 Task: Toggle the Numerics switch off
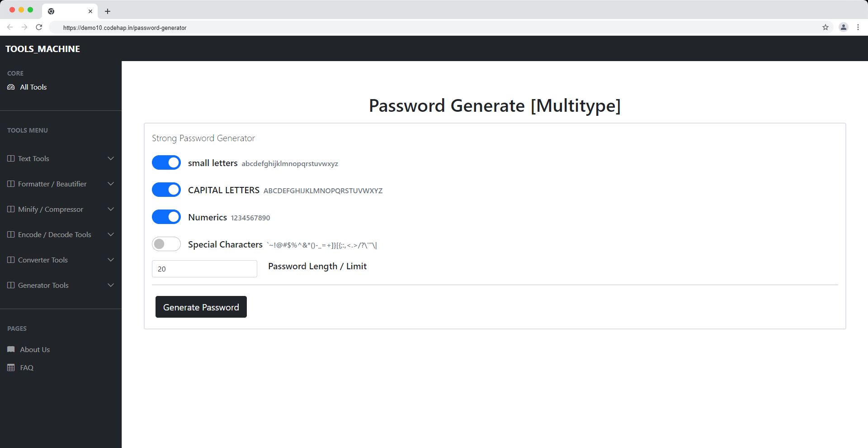point(166,217)
